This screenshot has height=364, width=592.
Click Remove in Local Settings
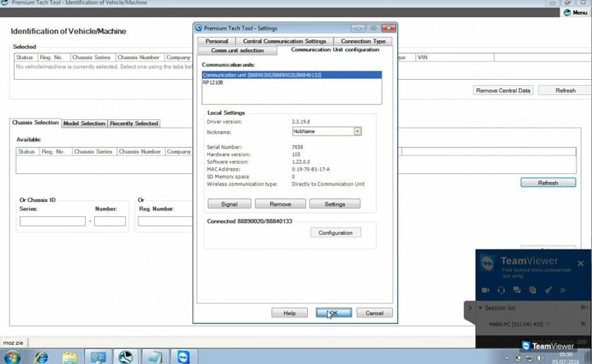click(x=280, y=204)
